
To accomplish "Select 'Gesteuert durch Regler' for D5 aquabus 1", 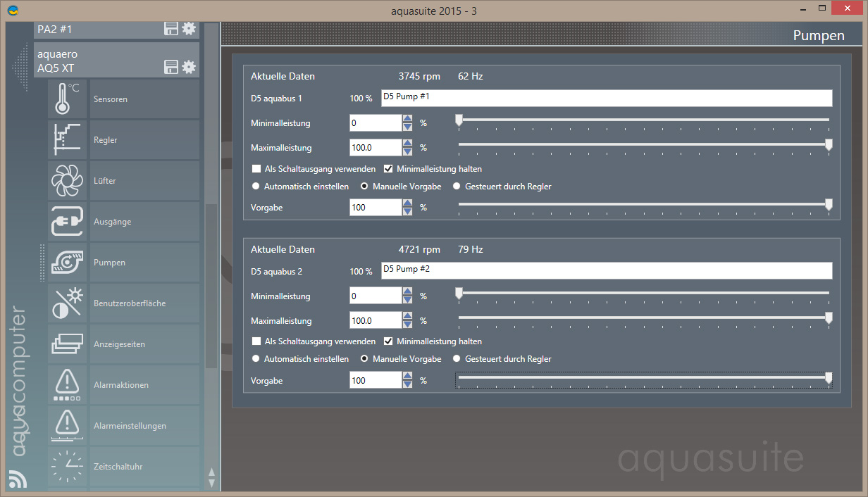I will 457,187.
